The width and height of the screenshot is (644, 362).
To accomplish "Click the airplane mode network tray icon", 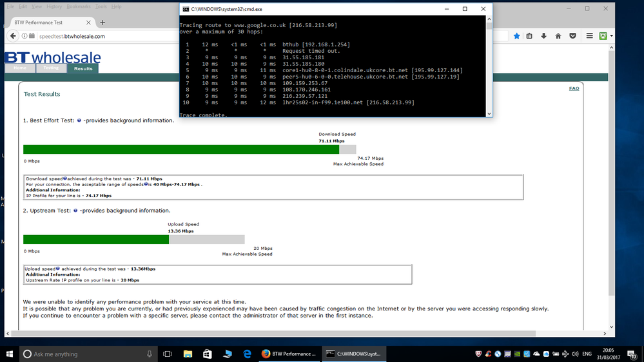I will point(565,354).
